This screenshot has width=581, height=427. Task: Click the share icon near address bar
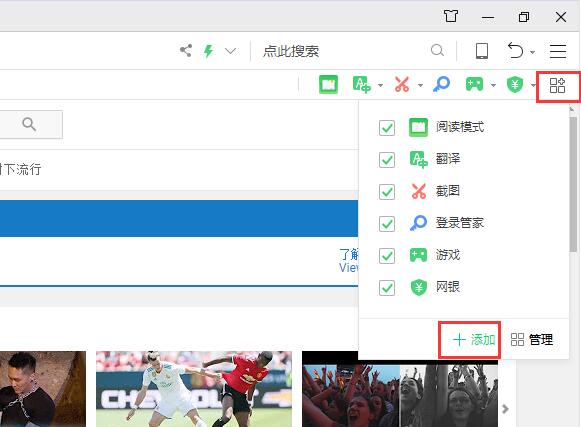pos(186,50)
